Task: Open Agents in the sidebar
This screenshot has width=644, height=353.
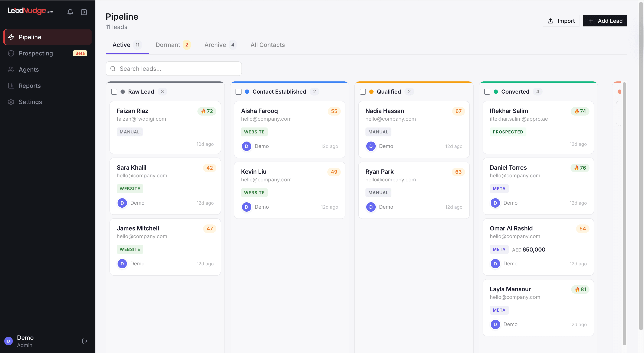Action: (x=47, y=69)
